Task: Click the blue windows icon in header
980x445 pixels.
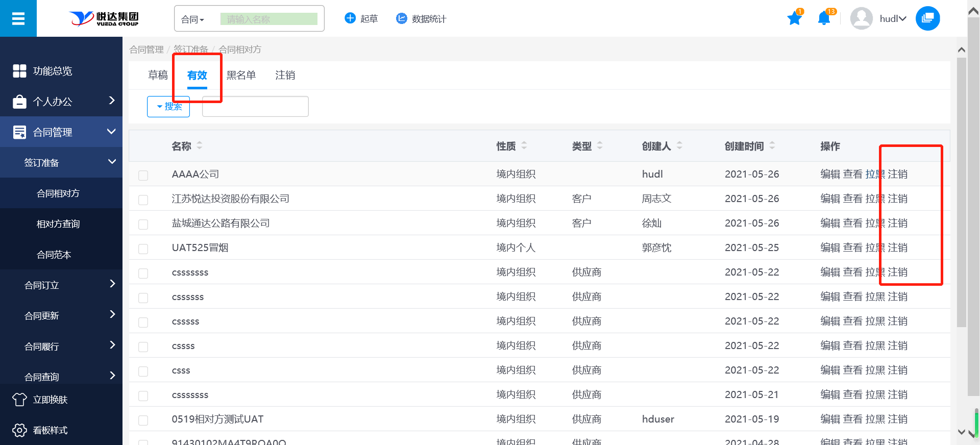Action: click(927, 18)
